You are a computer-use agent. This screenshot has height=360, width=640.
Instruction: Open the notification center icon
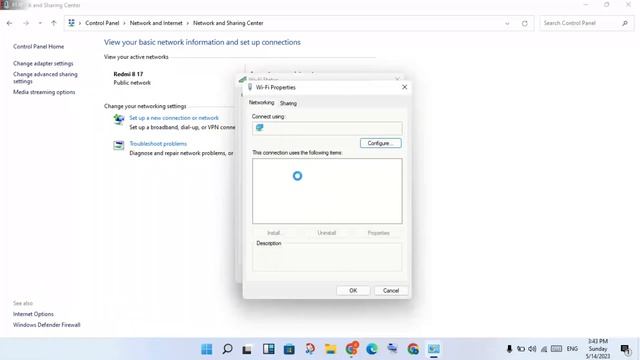(625, 349)
